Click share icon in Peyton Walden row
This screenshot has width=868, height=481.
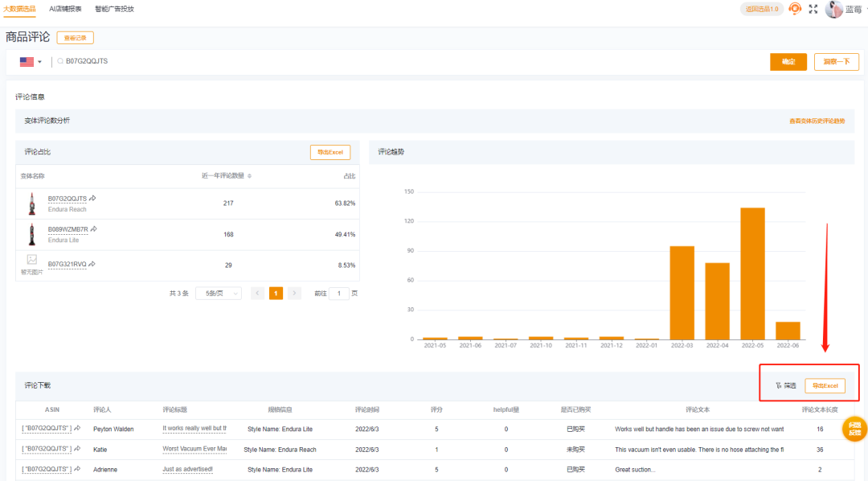77,428
